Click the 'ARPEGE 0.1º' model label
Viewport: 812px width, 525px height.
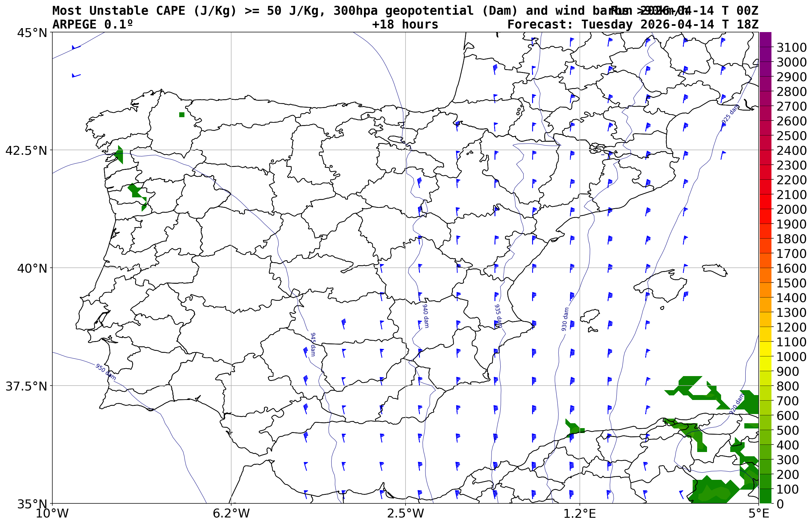(x=93, y=25)
